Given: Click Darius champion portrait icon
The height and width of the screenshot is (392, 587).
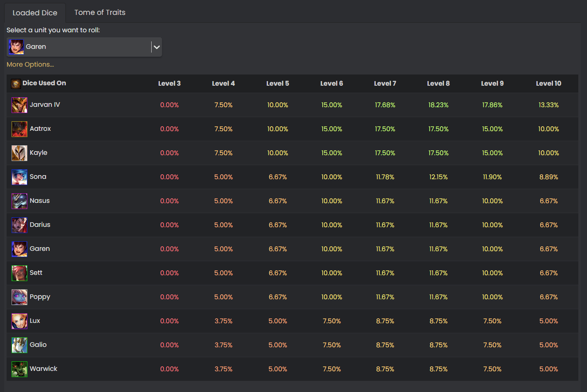Looking at the screenshot, I should click(x=19, y=225).
